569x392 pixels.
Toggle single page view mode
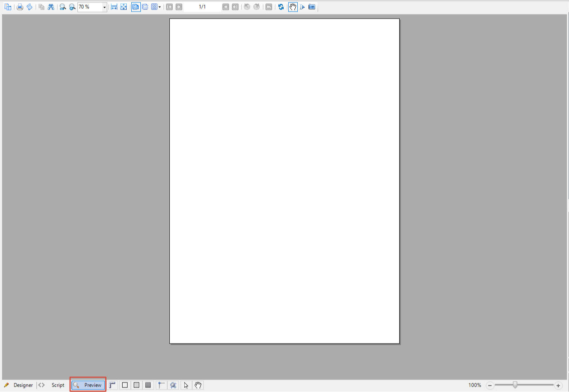pos(136,7)
